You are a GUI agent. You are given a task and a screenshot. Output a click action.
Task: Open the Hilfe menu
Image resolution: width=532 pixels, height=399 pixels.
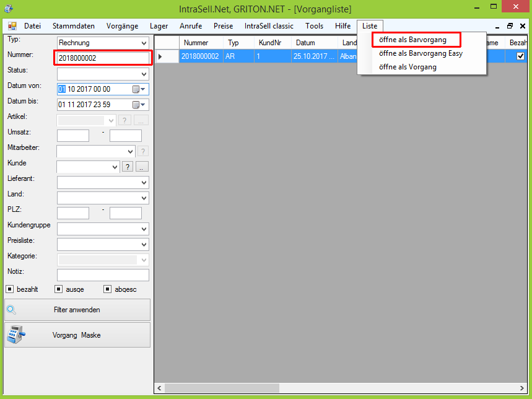[342, 26]
